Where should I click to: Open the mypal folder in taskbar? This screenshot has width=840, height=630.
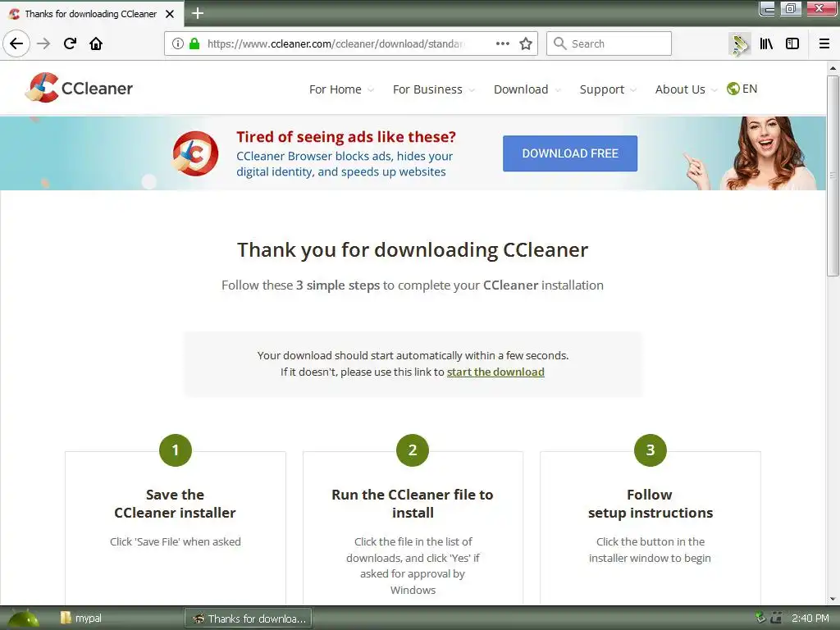[81, 619]
